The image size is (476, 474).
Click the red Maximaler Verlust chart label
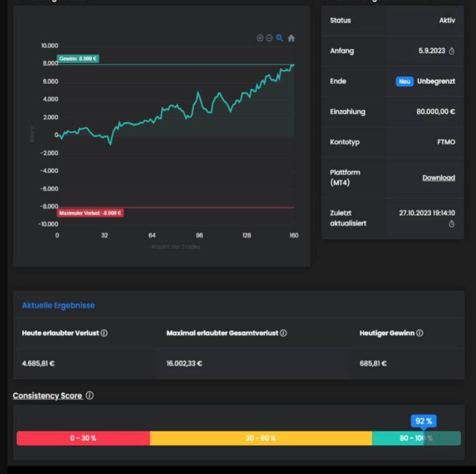[x=90, y=213]
